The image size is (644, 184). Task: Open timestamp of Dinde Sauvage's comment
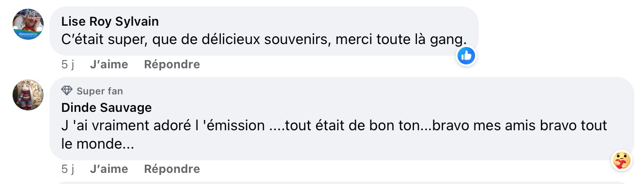pyautogui.click(x=67, y=169)
